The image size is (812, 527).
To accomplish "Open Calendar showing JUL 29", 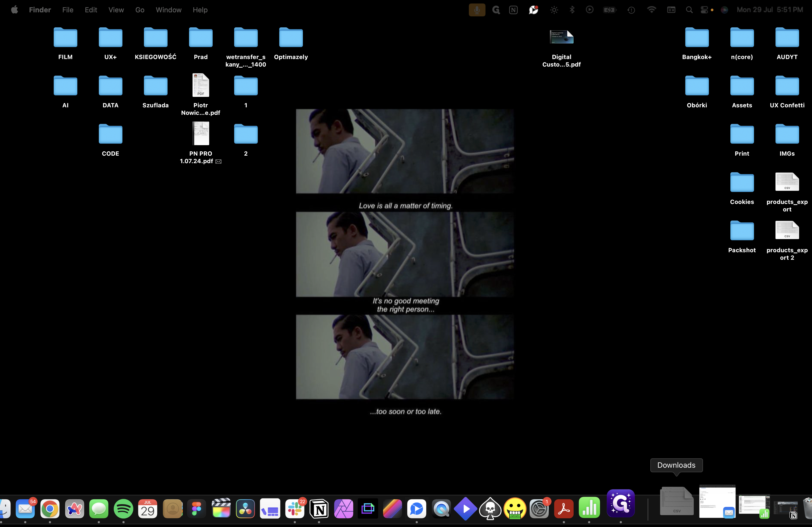I will coord(148,508).
